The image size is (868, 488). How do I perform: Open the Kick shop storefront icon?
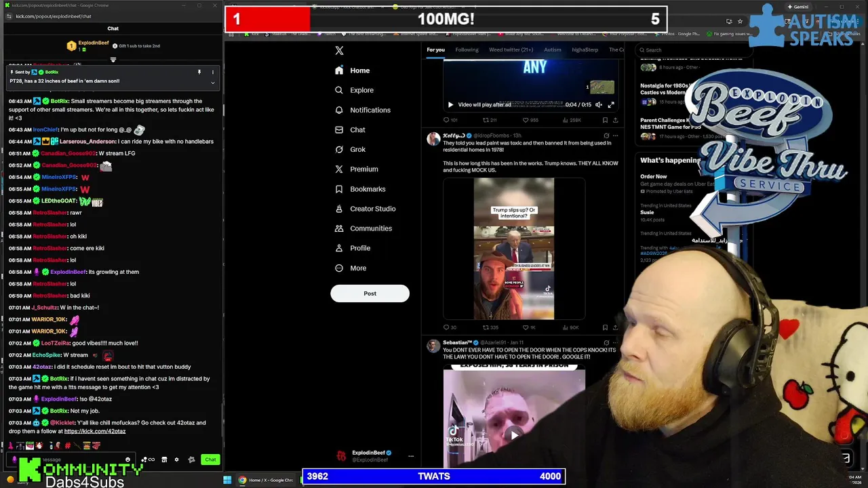pyautogui.click(x=164, y=460)
